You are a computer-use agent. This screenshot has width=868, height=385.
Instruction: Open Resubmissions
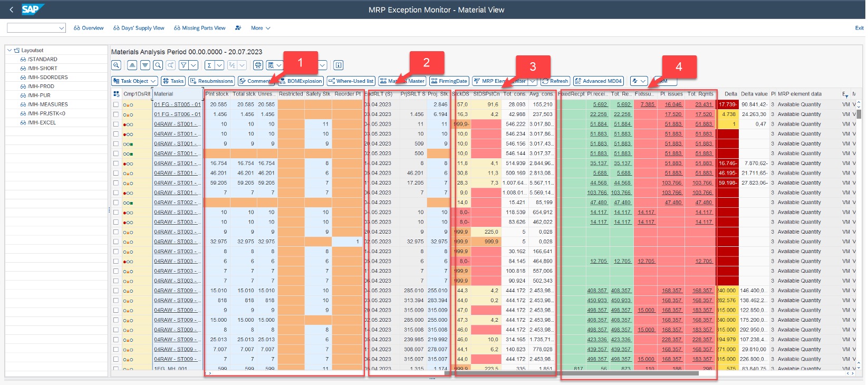212,81
